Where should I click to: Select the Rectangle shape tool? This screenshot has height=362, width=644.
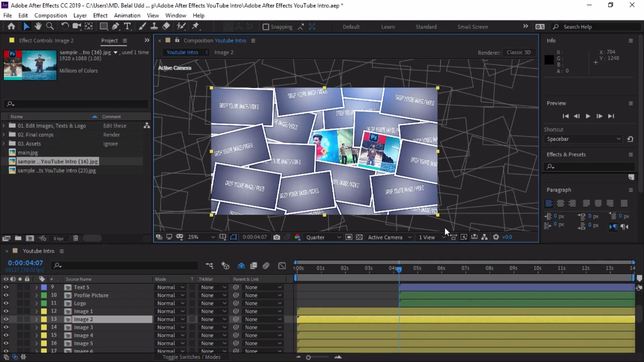click(x=104, y=26)
